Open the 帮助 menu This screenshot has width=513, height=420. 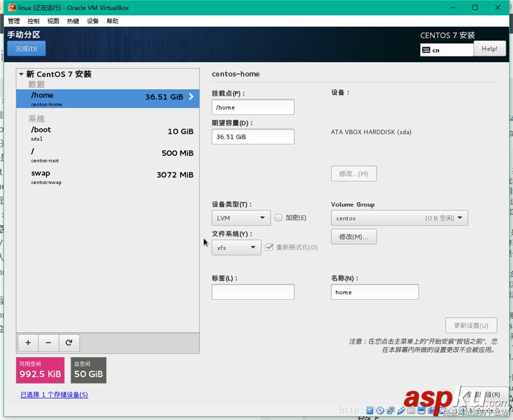[x=112, y=21]
